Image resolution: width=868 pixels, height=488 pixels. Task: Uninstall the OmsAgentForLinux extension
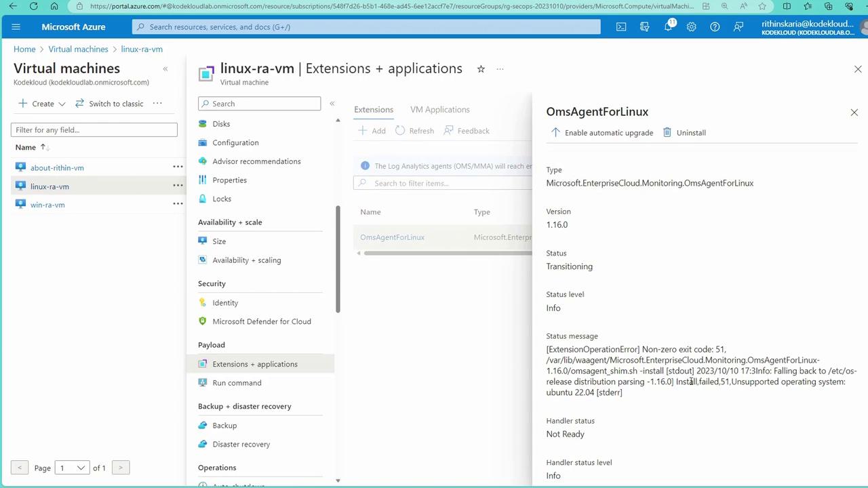pos(684,133)
